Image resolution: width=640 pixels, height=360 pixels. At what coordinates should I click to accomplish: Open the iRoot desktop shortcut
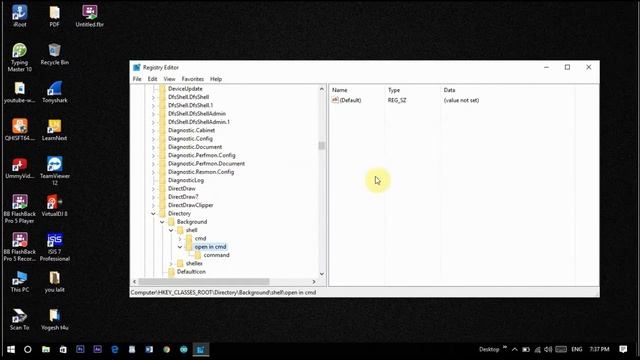[x=20, y=16]
